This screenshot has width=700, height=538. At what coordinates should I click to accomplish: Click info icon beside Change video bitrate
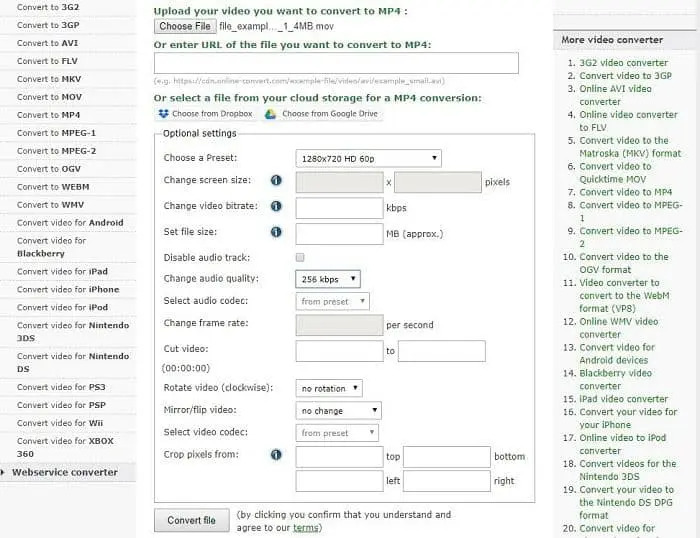point(276,207)
